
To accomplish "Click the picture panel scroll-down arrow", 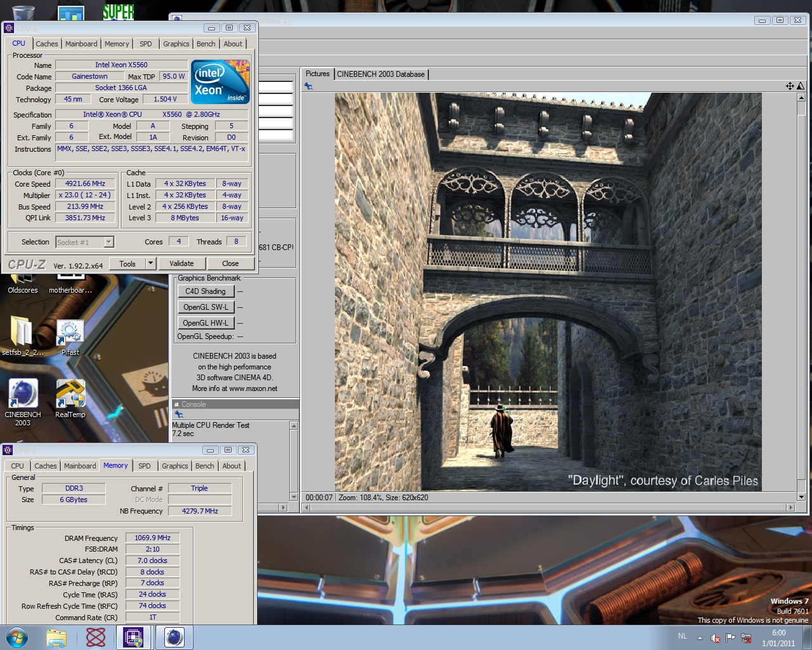I will (x=801, y=497).
